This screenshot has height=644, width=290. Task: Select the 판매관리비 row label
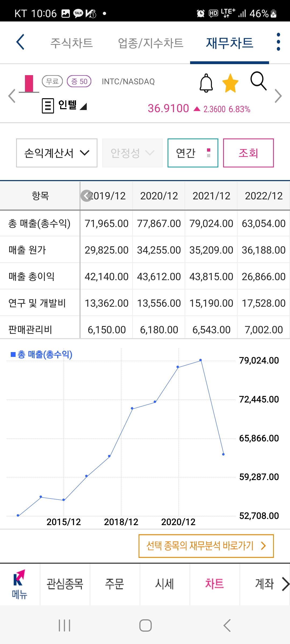tap(30, 330)
